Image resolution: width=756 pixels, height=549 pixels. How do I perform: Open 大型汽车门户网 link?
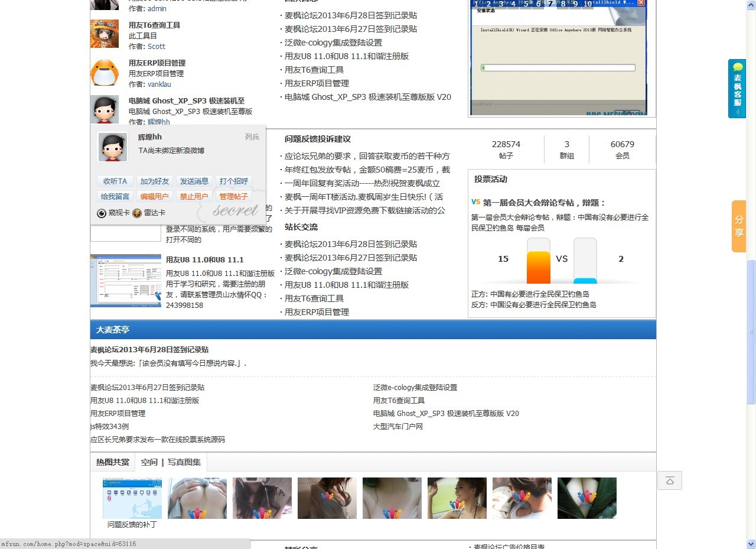pyautogui.click(x=398, y=427)
